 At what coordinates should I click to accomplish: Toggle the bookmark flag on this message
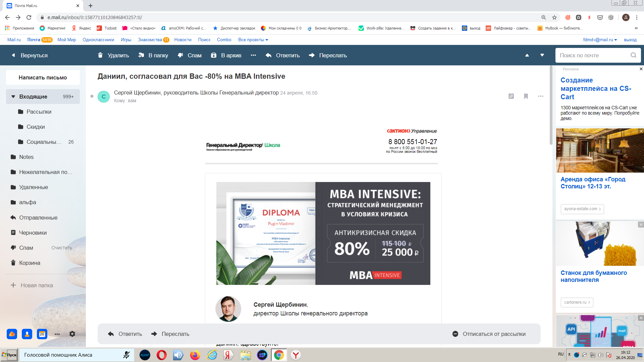pos(526,96)
